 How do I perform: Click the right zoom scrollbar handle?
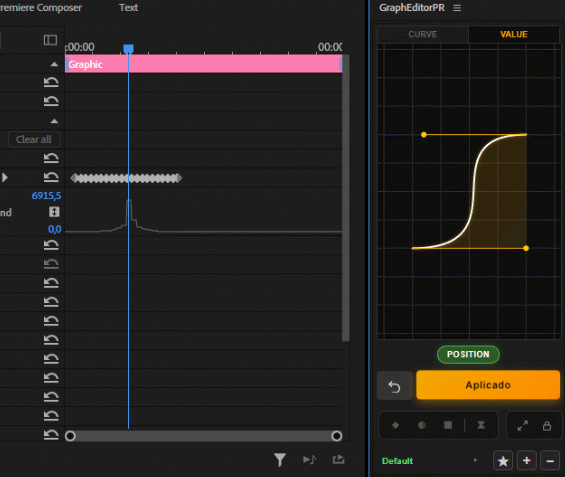337,436
